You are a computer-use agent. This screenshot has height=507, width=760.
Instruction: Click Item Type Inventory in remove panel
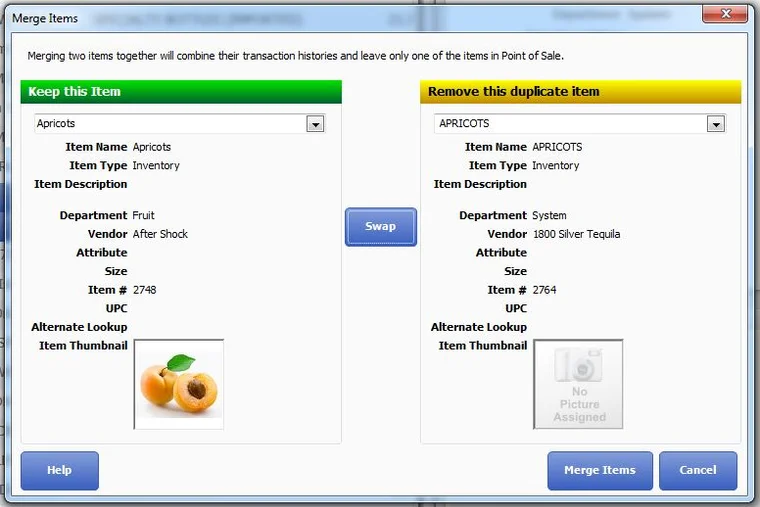pyautogui.click(x=555, y=166)
